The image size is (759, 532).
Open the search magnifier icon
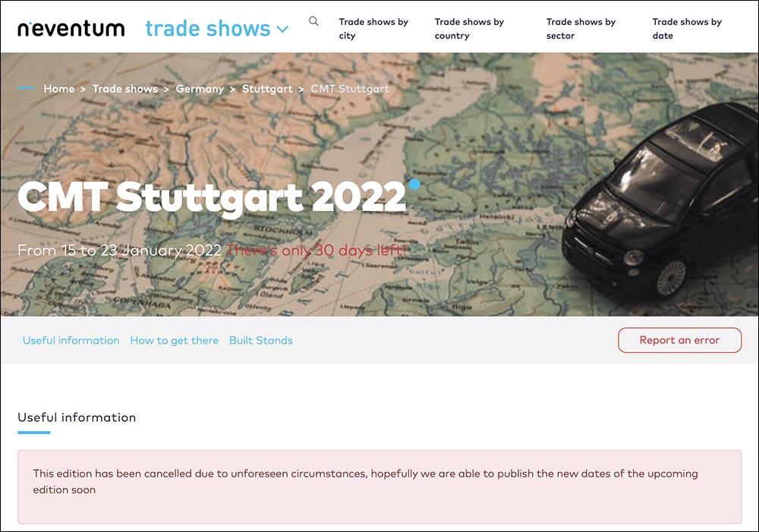[313, 21]
